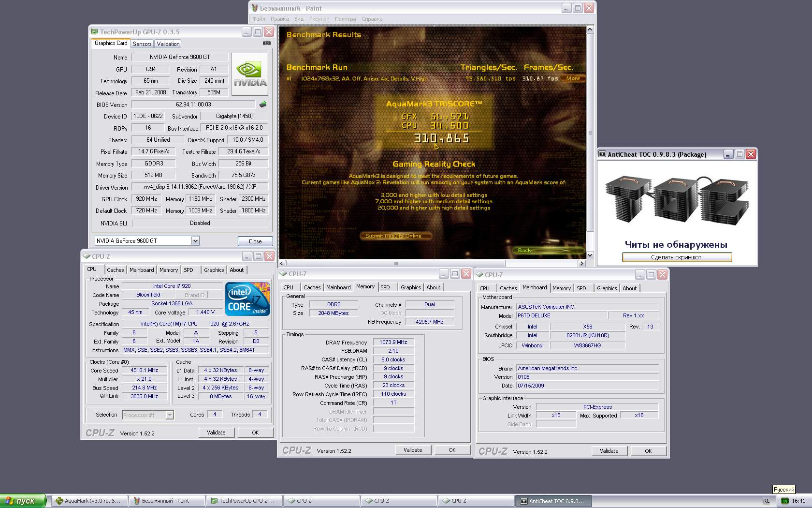Click the AntiCheat TOC taskbar button
The height and width of the screenshot is (508, 812).
coord(553,501)
